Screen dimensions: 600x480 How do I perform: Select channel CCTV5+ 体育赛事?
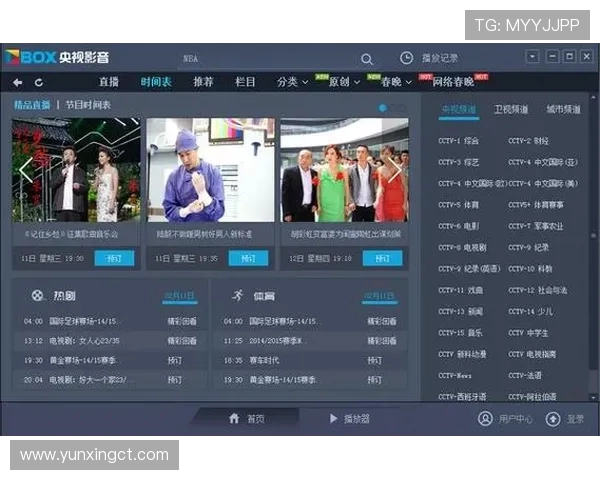536,205
